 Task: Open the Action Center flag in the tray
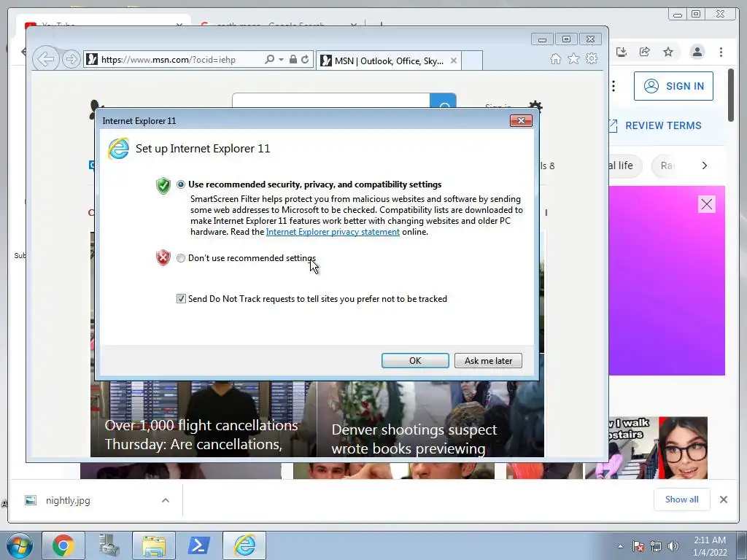(x=638, y=546)
